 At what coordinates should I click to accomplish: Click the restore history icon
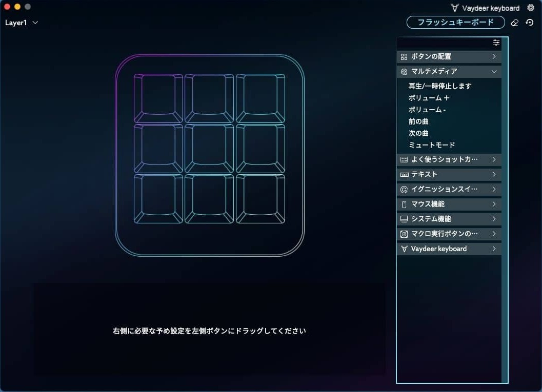530,23
